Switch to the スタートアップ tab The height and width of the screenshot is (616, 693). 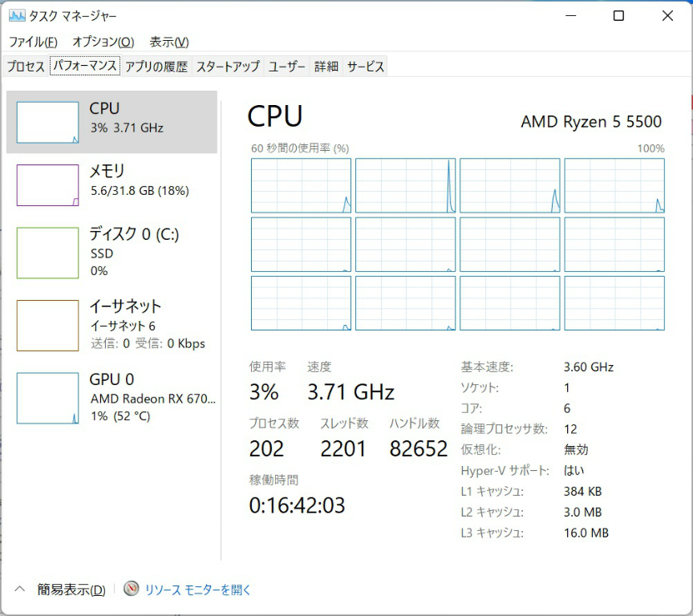(x=228, y=67)
